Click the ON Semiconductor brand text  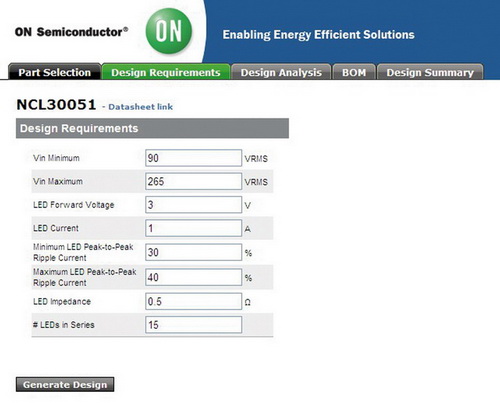coord(71,32)
